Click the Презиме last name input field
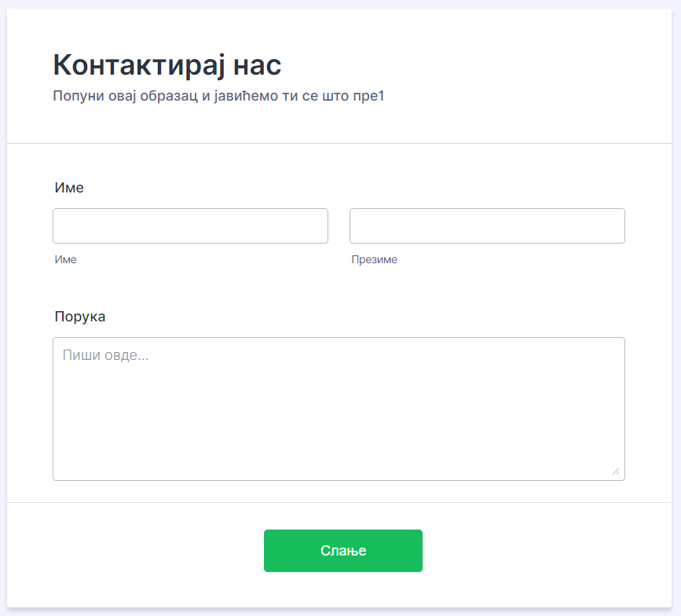 pyautogui.click(x=487, y=226)
